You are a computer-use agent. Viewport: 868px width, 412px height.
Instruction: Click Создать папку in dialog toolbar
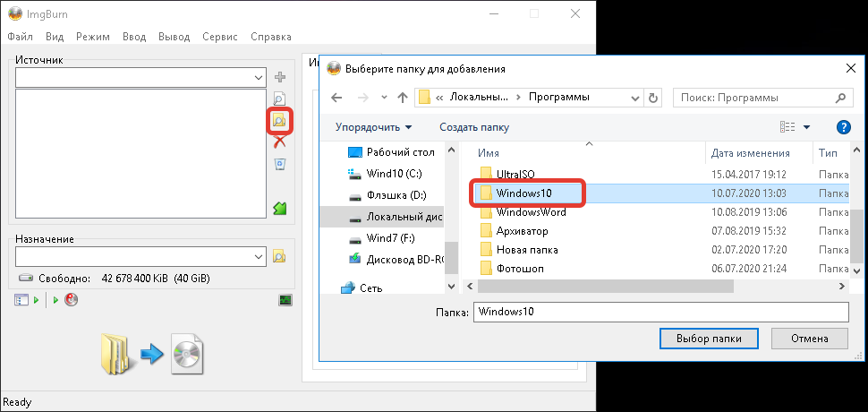[x=474, y=127]
